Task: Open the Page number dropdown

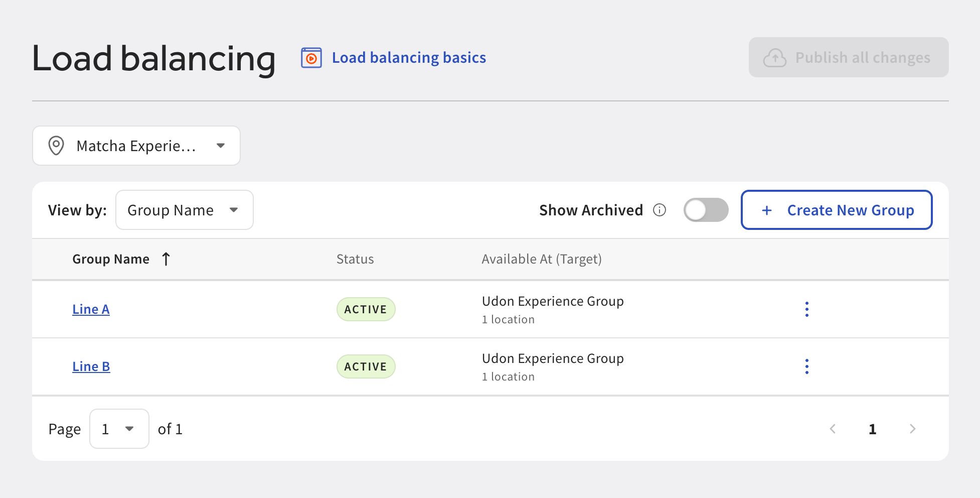Action: [119, 429]
